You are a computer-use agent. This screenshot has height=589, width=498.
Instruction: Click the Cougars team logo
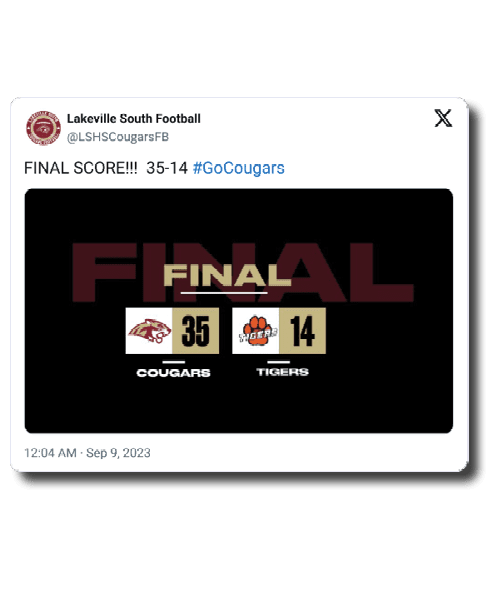(x=149, y=331)
